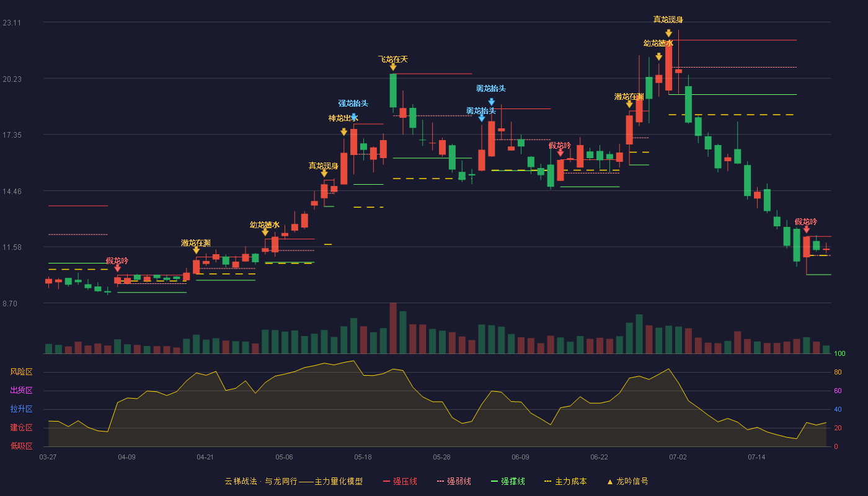The width and height of the screenshot is (868, 496).
Task: Click the yellow dashed marker beside 主力成本
Action: point(547,481)
